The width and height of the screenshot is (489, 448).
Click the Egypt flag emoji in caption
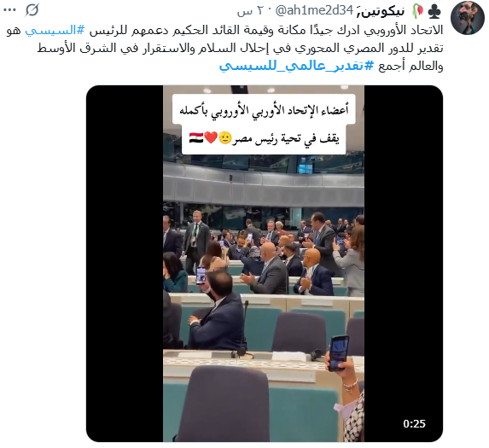click(x=196, y=138)
